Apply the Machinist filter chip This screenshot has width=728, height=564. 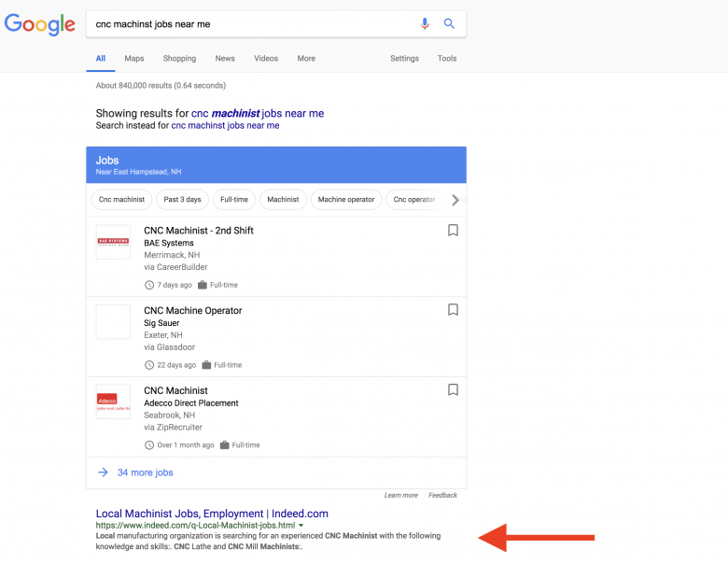(x=283, y=200)
